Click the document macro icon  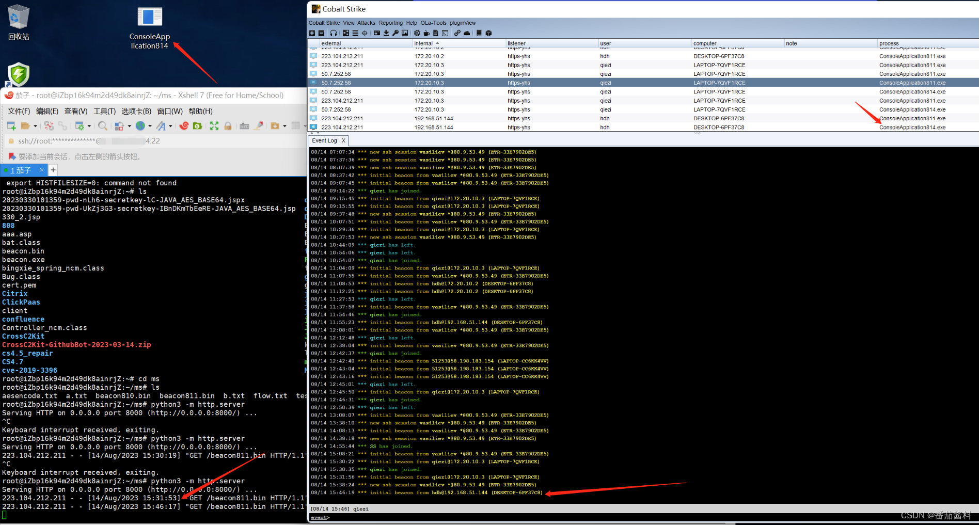click(436, 33)
